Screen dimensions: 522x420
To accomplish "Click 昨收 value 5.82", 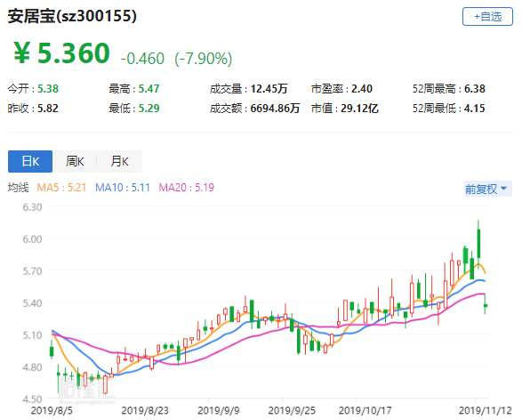I will tap(48, 109).
